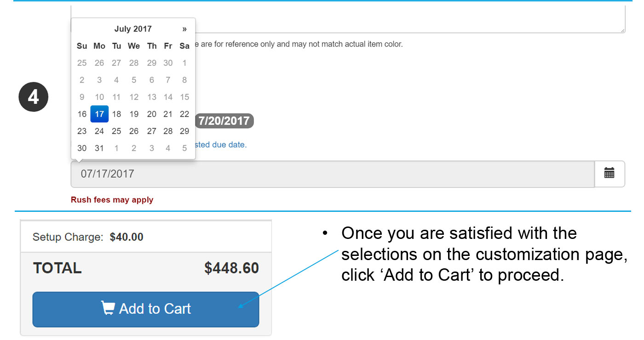Click the 7/20/2017 date badge
644x340 pixels.
point(224,121)
